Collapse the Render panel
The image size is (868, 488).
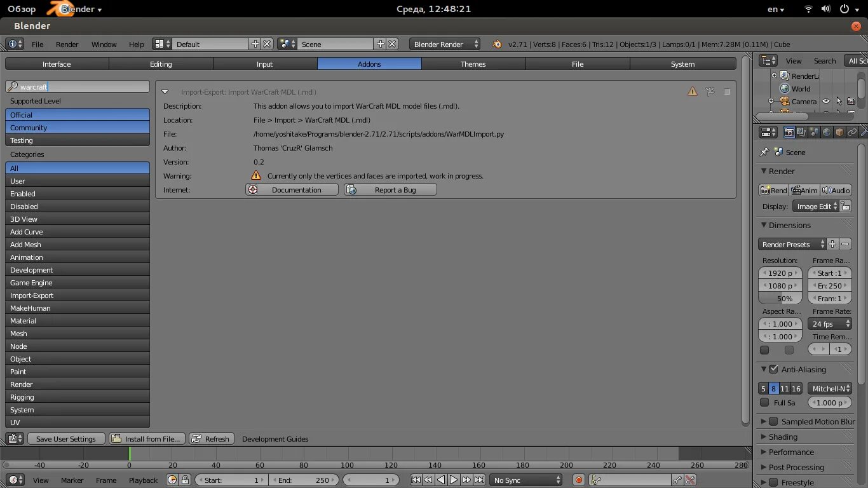(x=764, y=171)
